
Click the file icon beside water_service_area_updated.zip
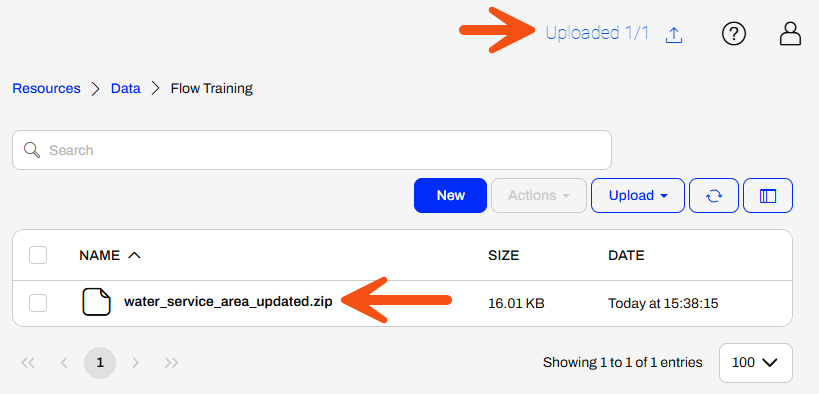click(x=96, y=302)
